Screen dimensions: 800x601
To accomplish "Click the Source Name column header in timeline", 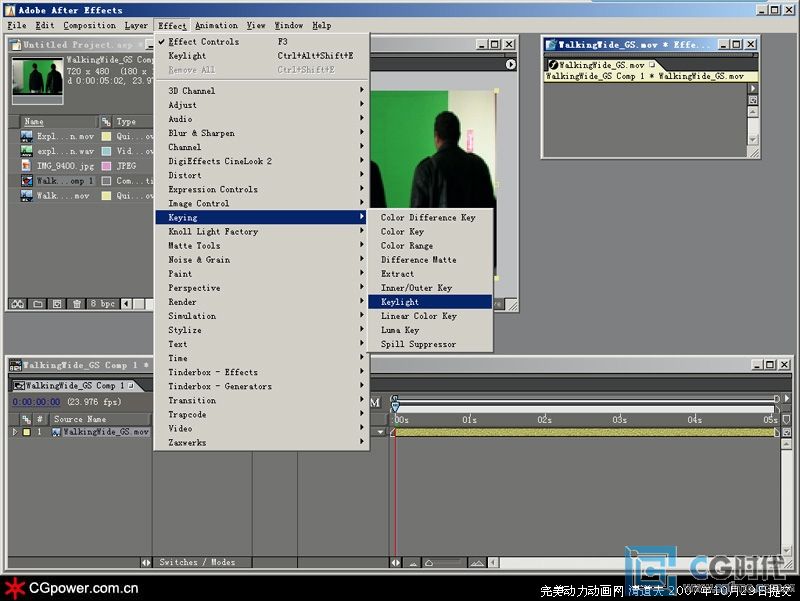I will click(100, 419).
